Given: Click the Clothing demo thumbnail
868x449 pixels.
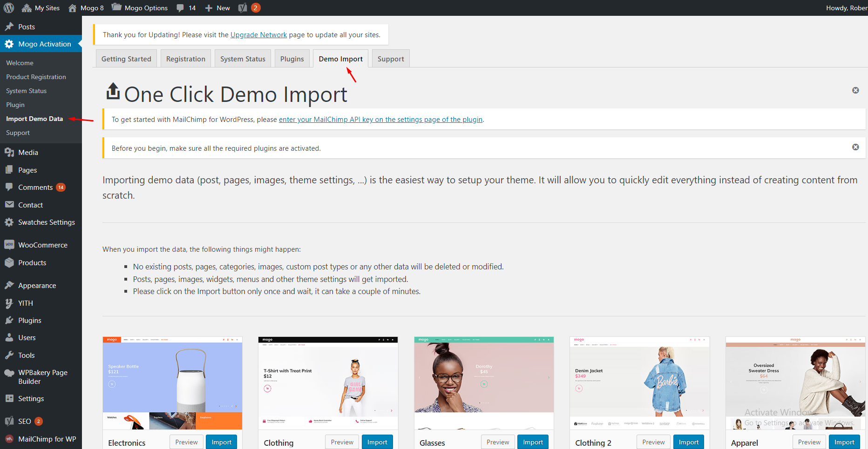Looking at the screenshot, I should pyautogui.click(x=328, y=383).
